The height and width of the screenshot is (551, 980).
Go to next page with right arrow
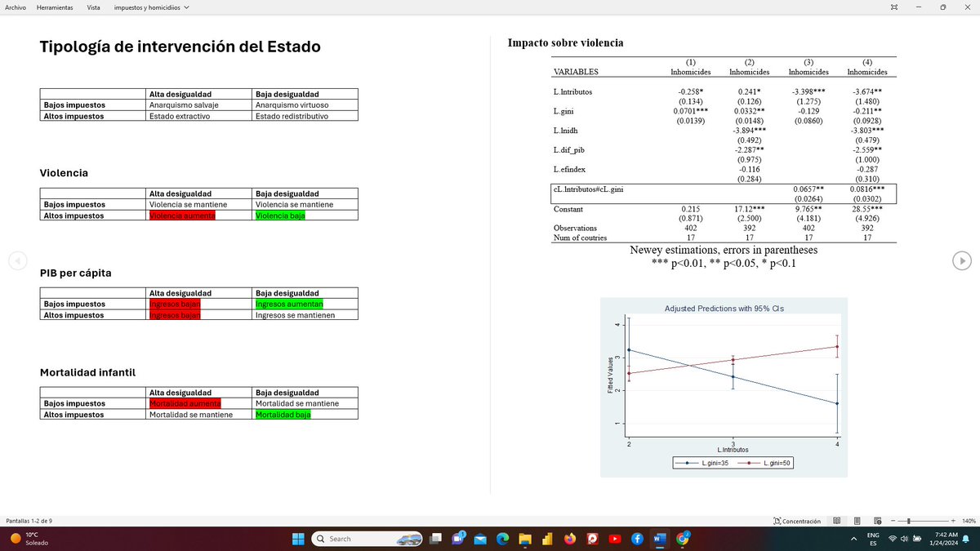coord(962,260)
